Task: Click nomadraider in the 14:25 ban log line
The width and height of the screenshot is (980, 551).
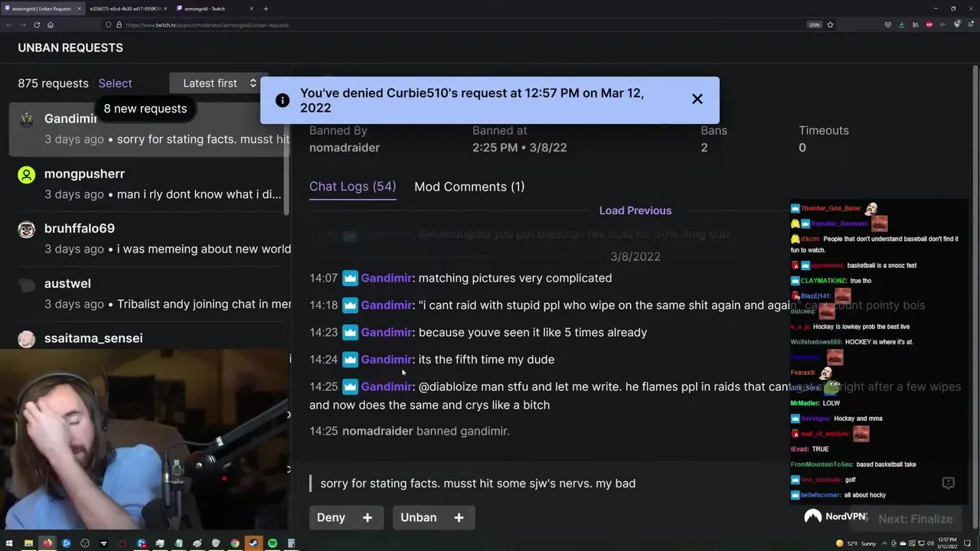Action: 377,431
